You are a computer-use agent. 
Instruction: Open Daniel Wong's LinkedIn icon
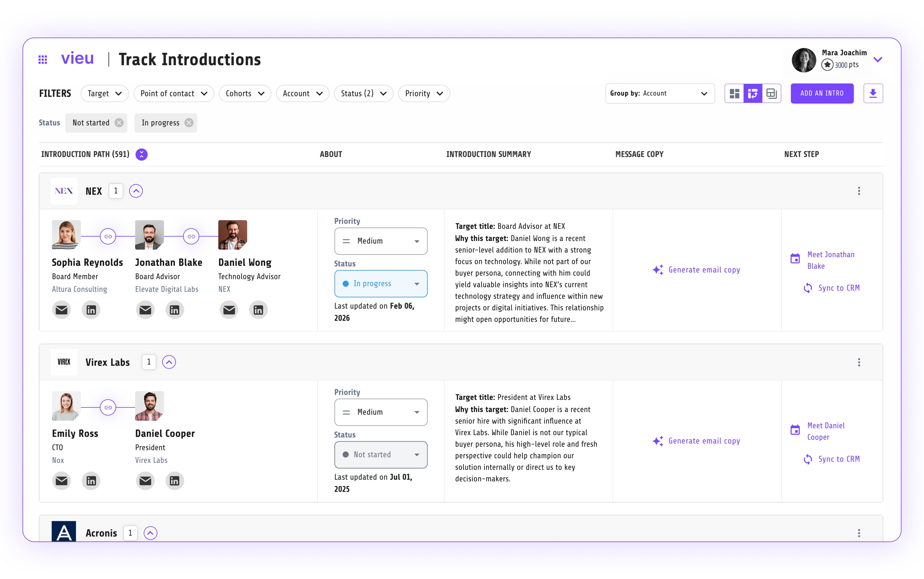(258, 310)
